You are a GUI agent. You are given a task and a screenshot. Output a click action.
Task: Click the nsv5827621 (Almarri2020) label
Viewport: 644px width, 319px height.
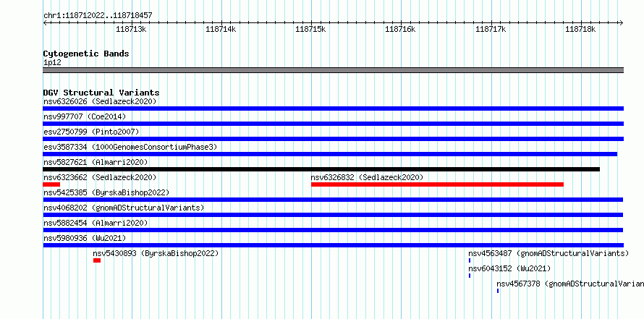coord(96,162)
